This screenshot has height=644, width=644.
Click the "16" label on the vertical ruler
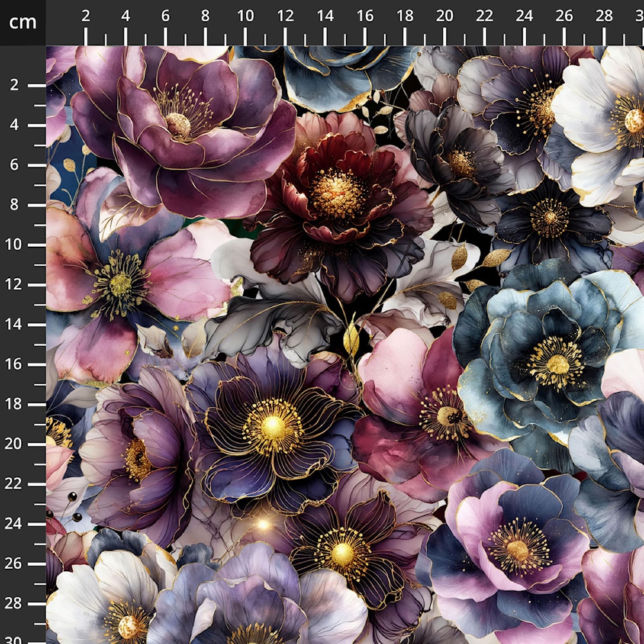coord(13,364)
